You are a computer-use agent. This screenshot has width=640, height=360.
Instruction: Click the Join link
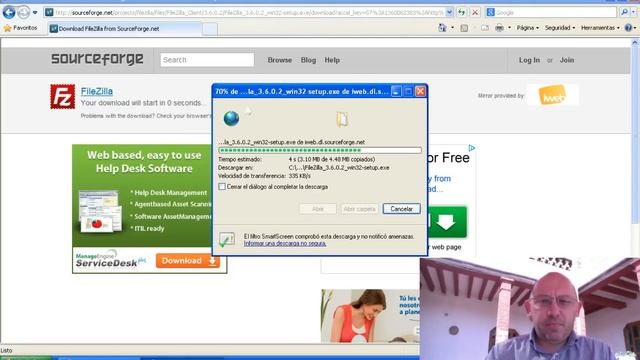click(567, 60)
